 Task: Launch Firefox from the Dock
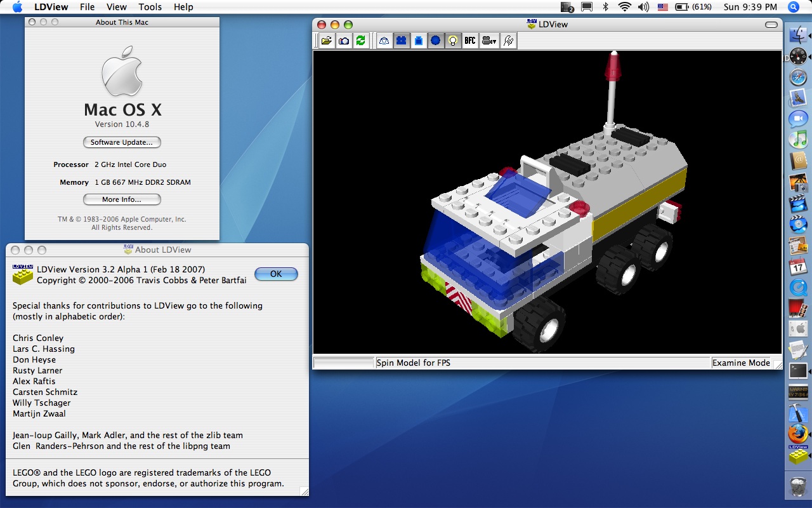[x=798, y=433]
